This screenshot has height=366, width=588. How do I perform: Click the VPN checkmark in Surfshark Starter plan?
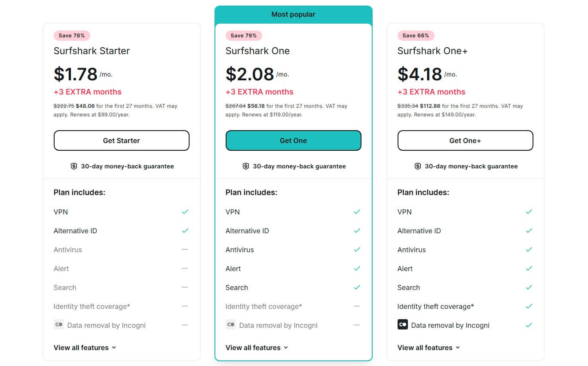click(x=185, y=211)
